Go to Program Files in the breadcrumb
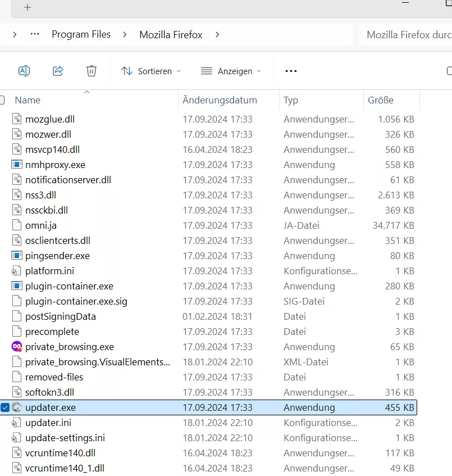Image resolution: width=452 pixels, height=476 pixels. (x=81, y=35)
